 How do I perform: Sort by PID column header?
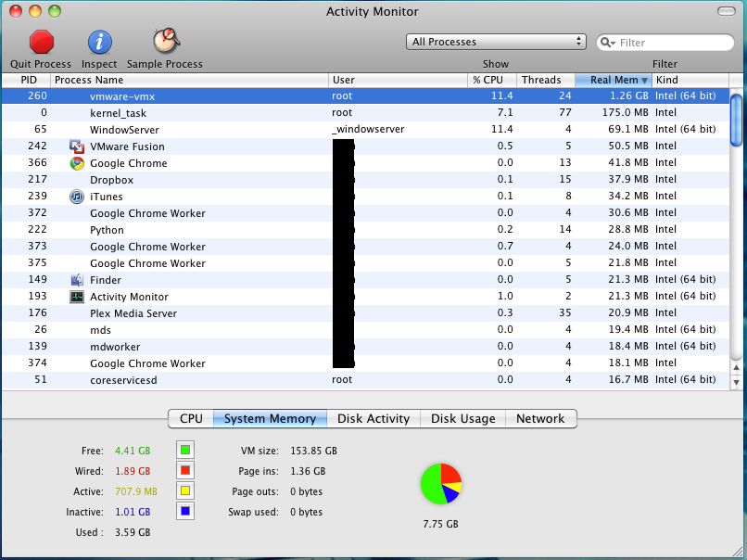[x=26, y=80]
